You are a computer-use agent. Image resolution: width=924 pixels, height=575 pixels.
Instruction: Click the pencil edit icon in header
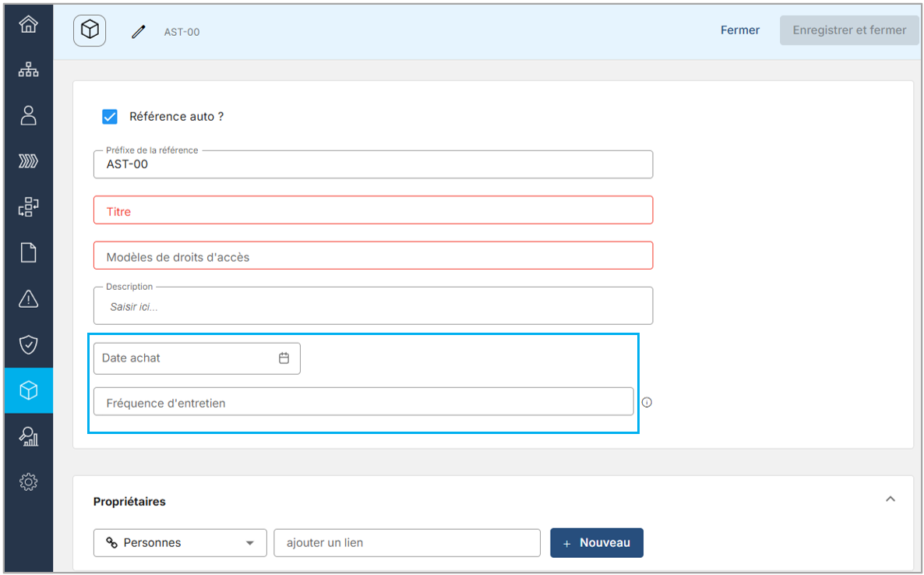(x=139, y=32)
